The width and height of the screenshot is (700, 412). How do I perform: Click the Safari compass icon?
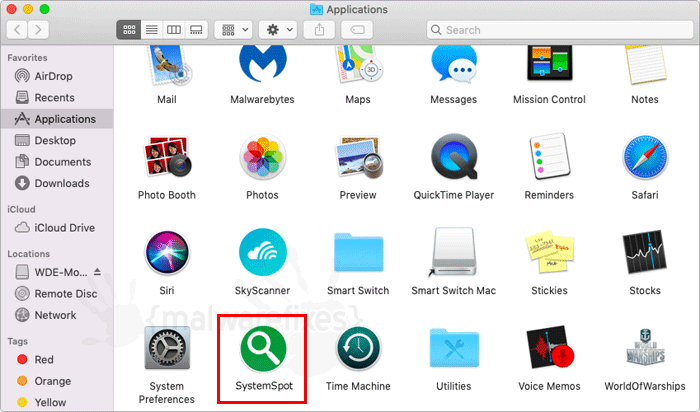pos(645,157)
